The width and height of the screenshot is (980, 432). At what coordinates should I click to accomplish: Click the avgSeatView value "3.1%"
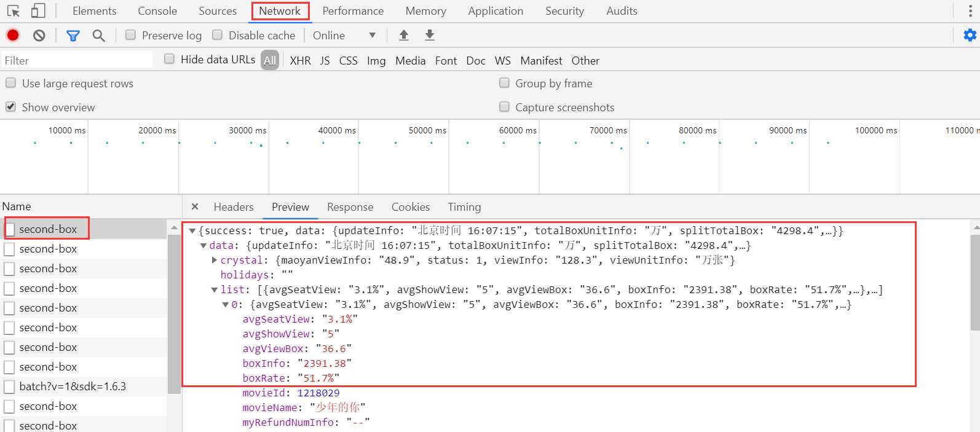coord(340,320)
